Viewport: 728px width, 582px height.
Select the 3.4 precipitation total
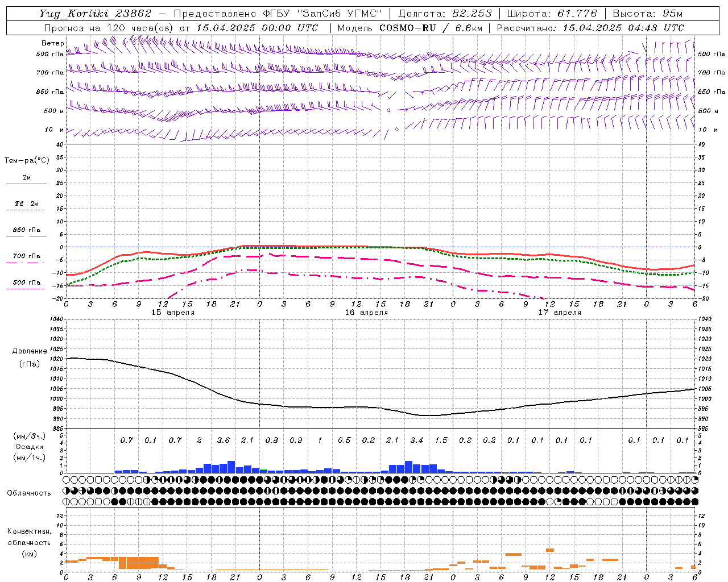click(416, 440)
